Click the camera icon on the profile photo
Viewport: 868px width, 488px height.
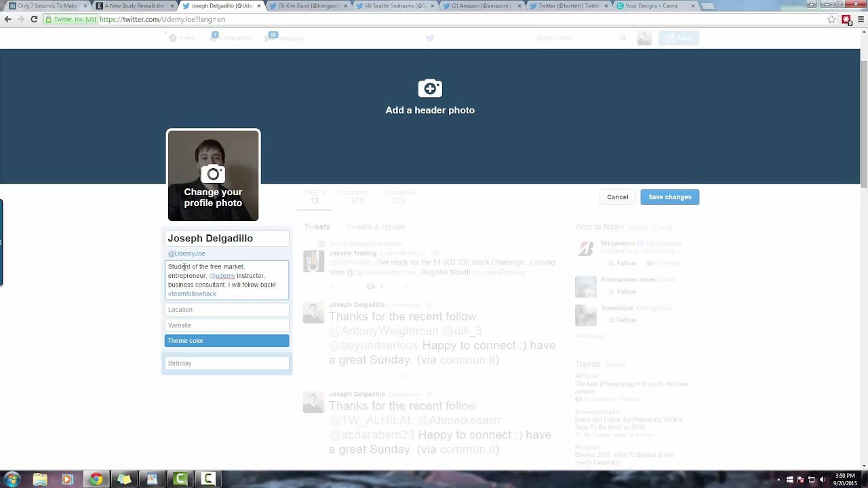[x=213, y=174]
